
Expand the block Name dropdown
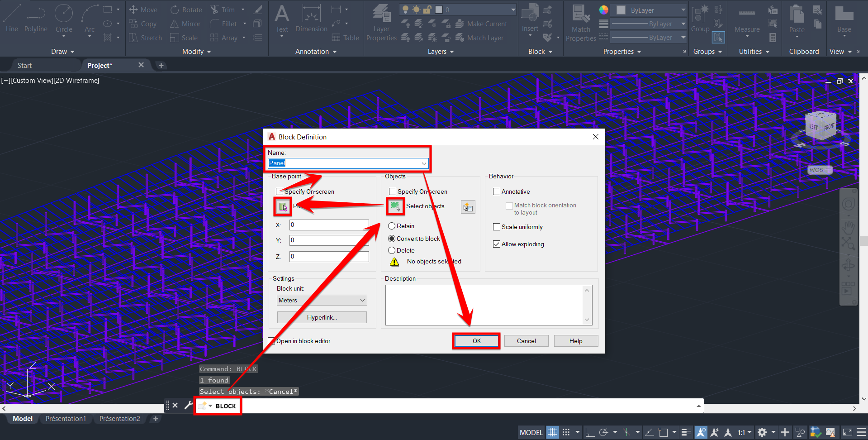(424, 163)
